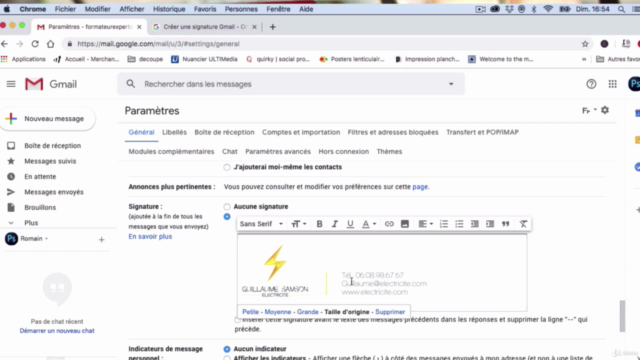Remove formatting from signature text
Viewport: 640px width, 360px height.
(x=523, y=224)
